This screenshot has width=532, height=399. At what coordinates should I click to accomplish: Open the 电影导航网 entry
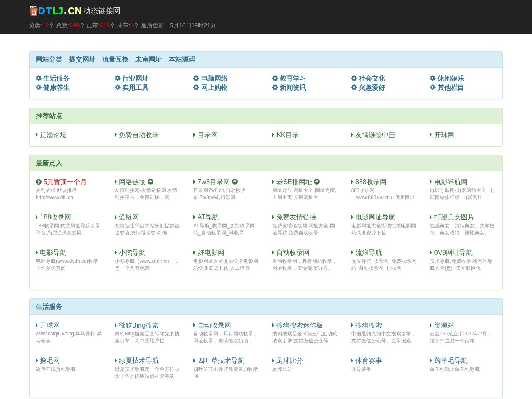click(451, 182)
